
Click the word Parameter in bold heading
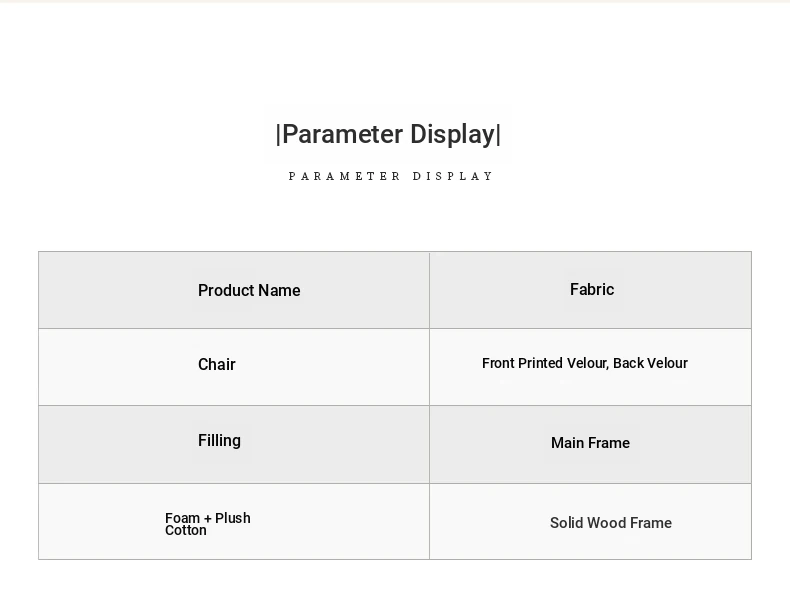(343, 135)
